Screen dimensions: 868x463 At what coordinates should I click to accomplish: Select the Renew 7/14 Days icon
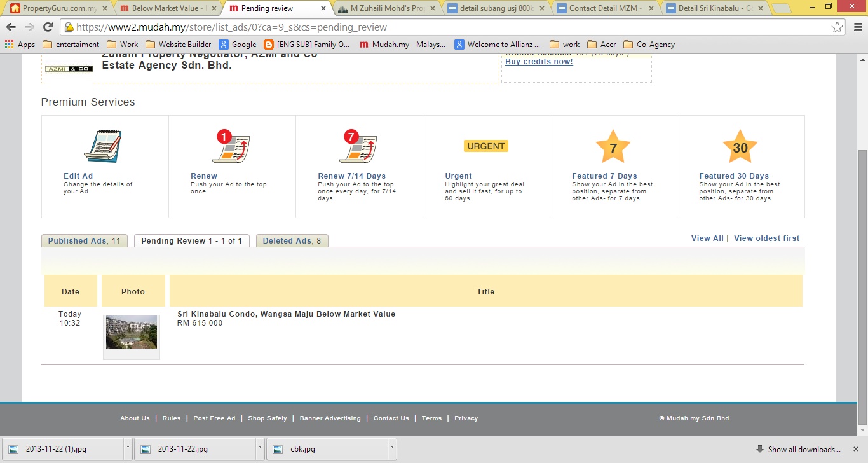click(358, 146)
